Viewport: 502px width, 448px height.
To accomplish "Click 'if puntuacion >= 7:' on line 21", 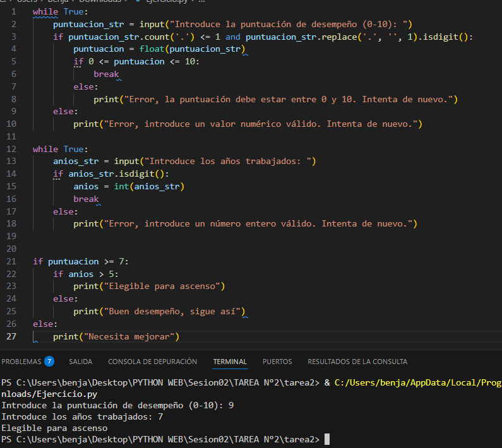I will click(x=81, y=261).
